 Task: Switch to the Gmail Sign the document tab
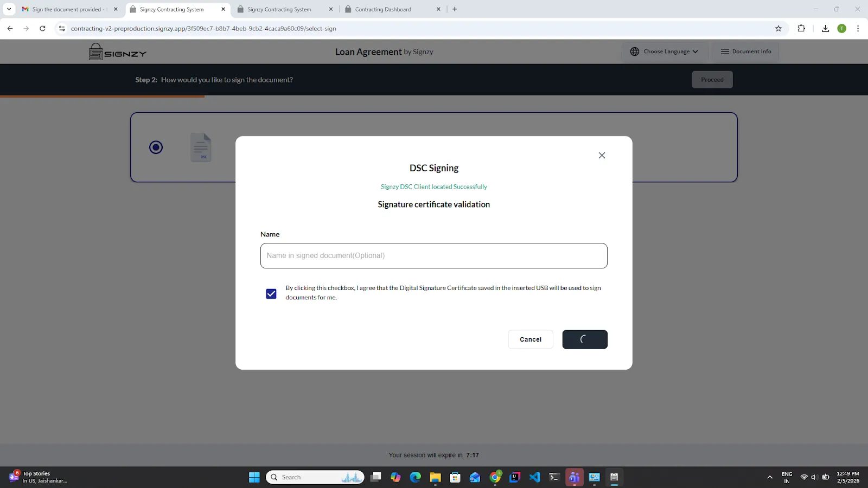pyautogui.click(x=70, y=9)
